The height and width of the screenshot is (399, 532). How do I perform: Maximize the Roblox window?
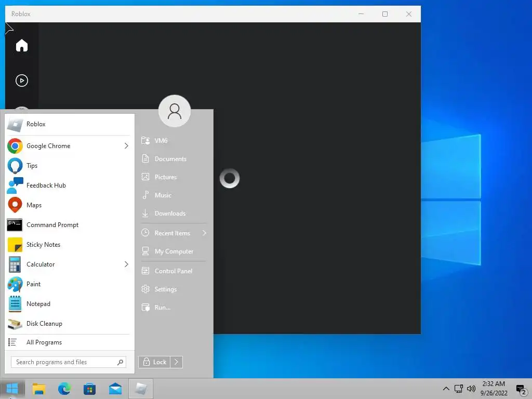(x=385, y=14)
